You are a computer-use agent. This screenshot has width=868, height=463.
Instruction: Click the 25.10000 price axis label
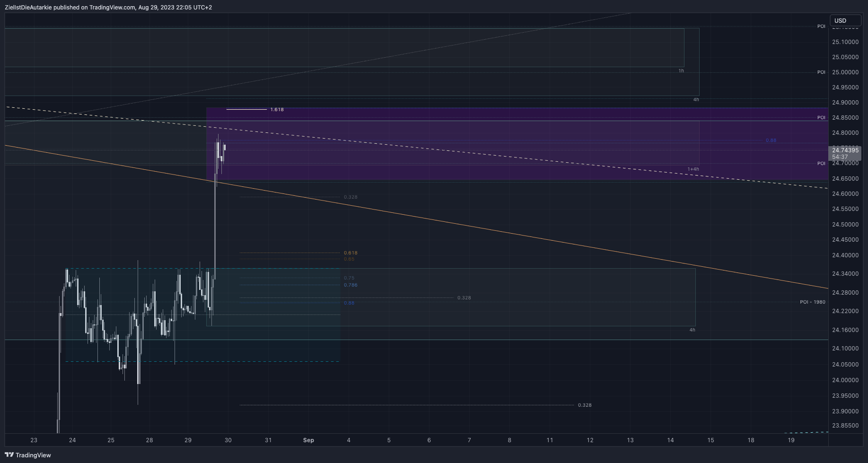tap(845, 42)
